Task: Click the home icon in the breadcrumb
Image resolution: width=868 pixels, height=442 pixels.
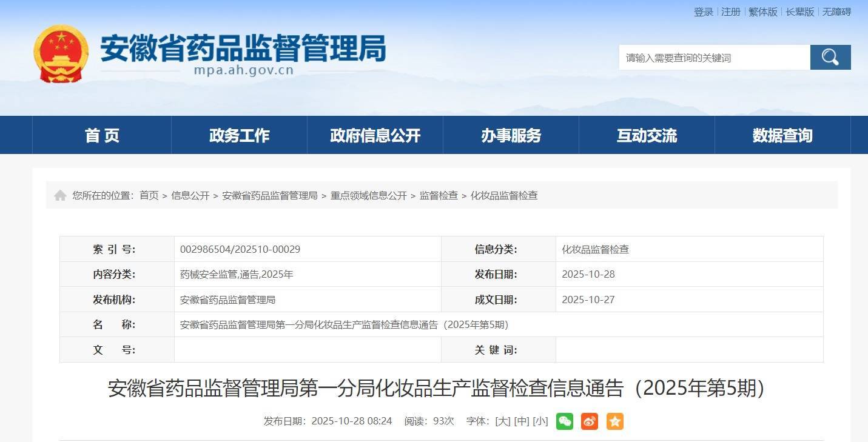Action: (60, 195)
